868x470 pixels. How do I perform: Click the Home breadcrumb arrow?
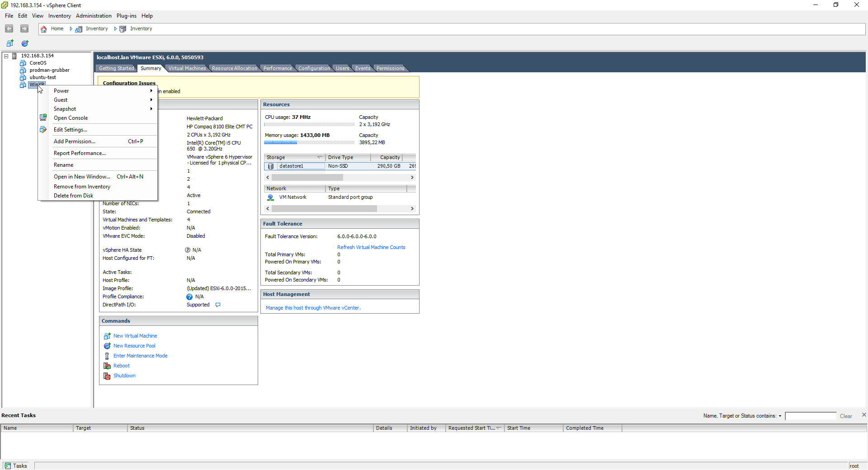(71, 29)
